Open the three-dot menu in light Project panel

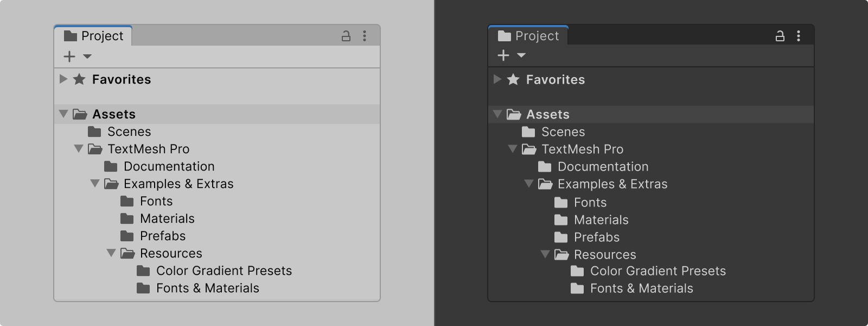[365, 36]
